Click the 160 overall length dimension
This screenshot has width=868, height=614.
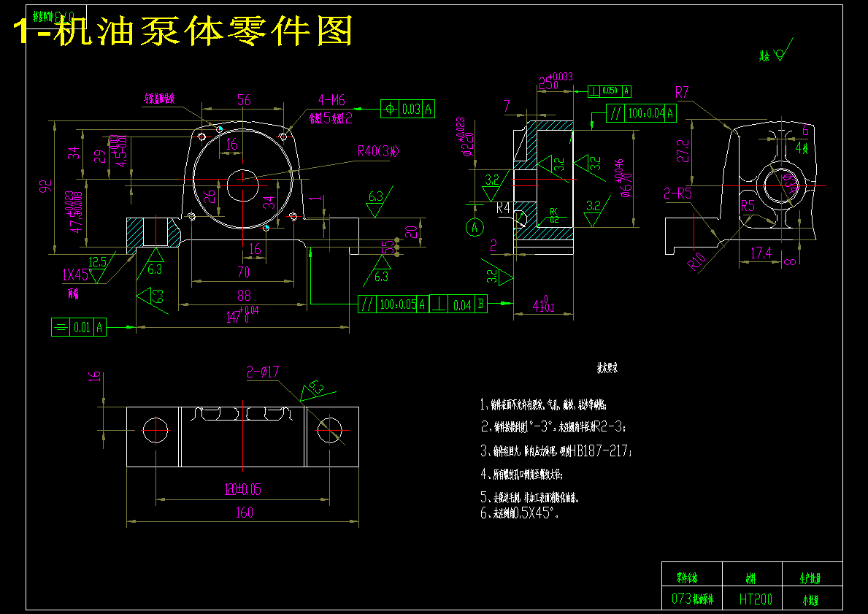pyautogui.click(x=244, y=513)
